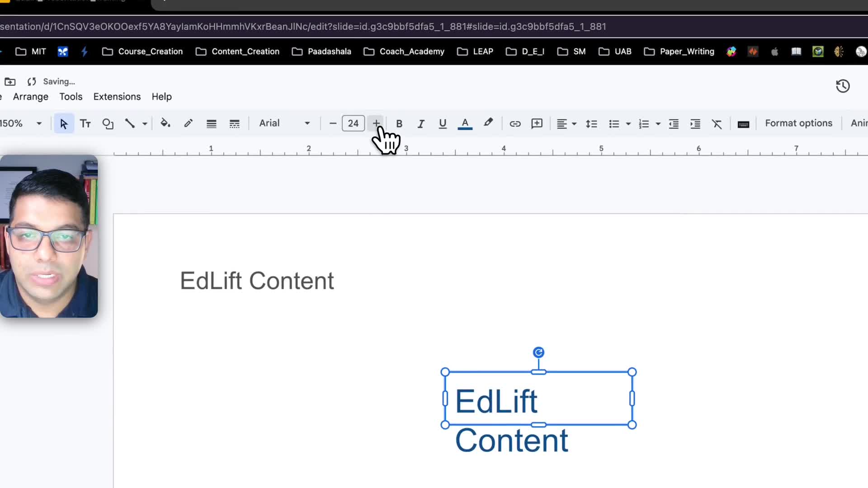The image size is (868, 488).
Task: Open the Arrange menu
Action: click(x=30, y=97)
